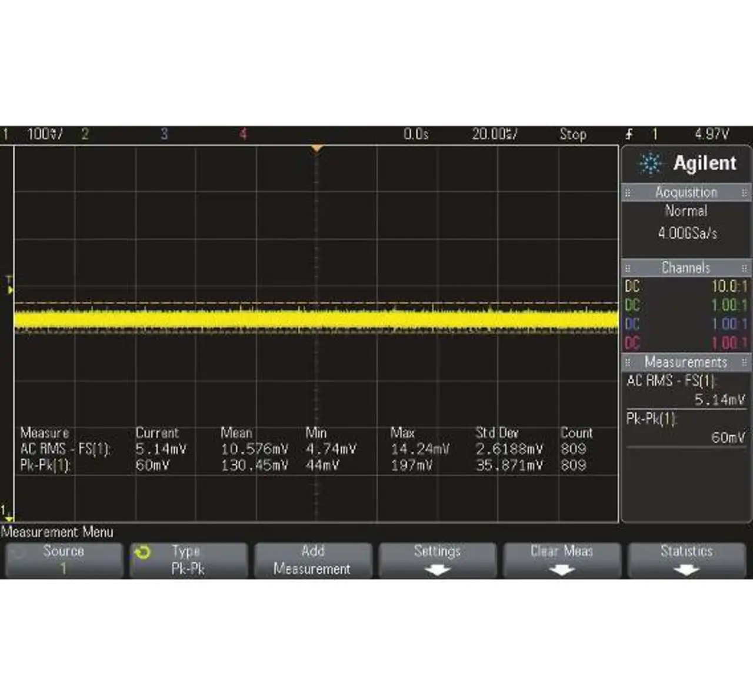Image resolution: width=753 pixels, height=700 pixels.
Task: Open the Channels panel header
Action: [686, 268]
